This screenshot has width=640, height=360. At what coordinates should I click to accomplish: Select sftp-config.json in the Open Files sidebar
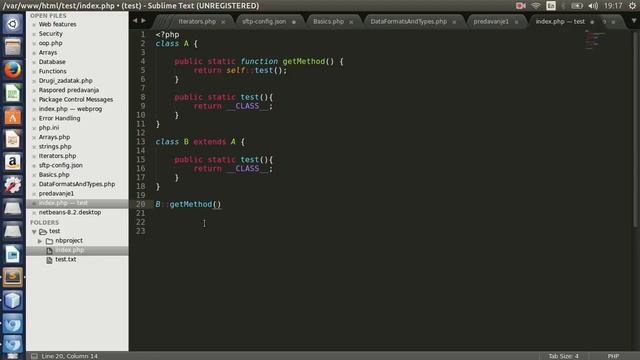pos(61,165)
